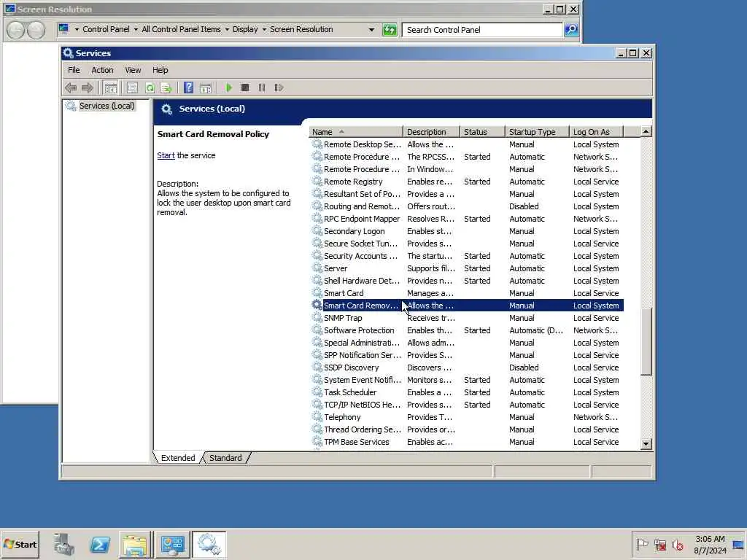The image size is (747, 560).
Task: Open the File menu in Services
Action: coord(74,70)
